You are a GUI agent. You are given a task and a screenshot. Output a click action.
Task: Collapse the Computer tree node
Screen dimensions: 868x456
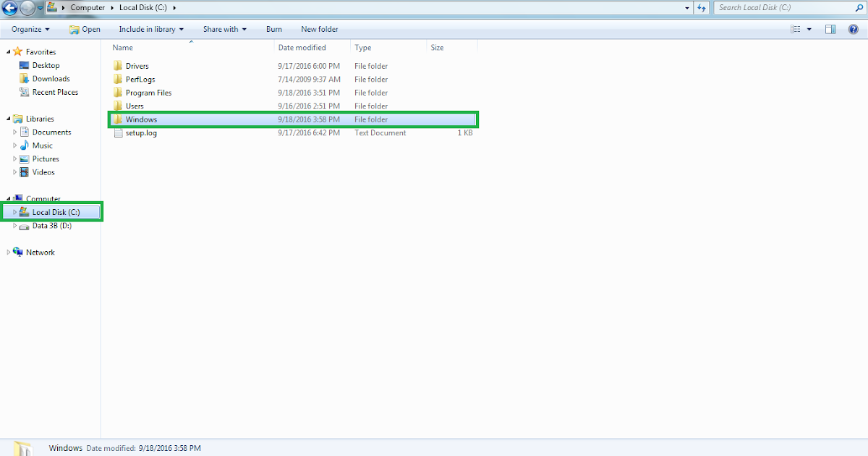pyautogui.click(x=7, y=198)
